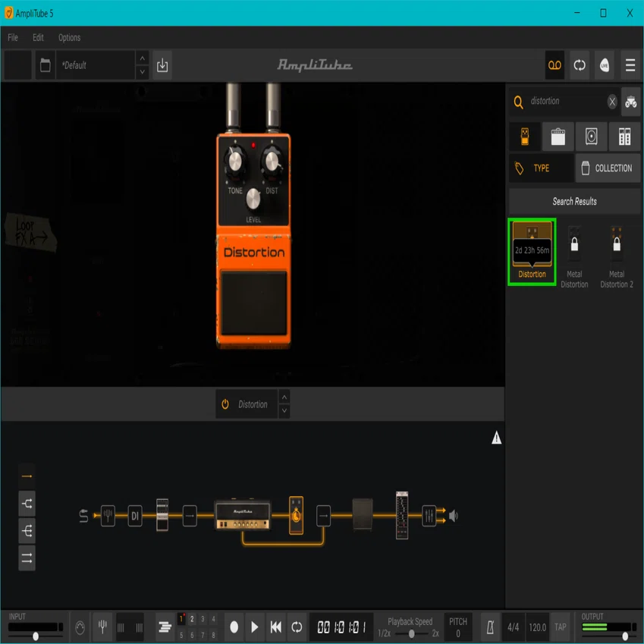Open the preset browser folder icon
This screenshot has width=644, height=644.
tap(46, 65)
